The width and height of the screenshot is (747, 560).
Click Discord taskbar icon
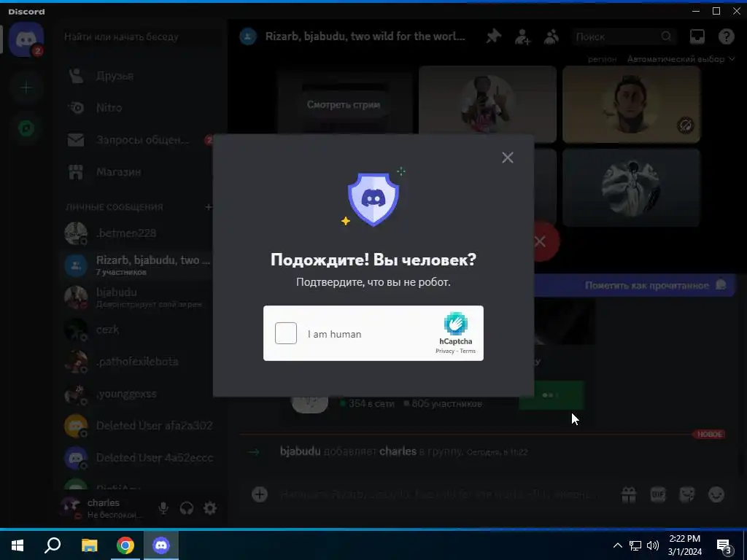(161, 545)
